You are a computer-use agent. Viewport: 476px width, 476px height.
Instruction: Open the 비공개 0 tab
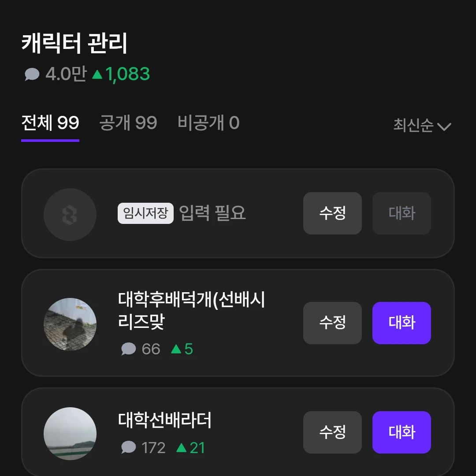point(208,123)
